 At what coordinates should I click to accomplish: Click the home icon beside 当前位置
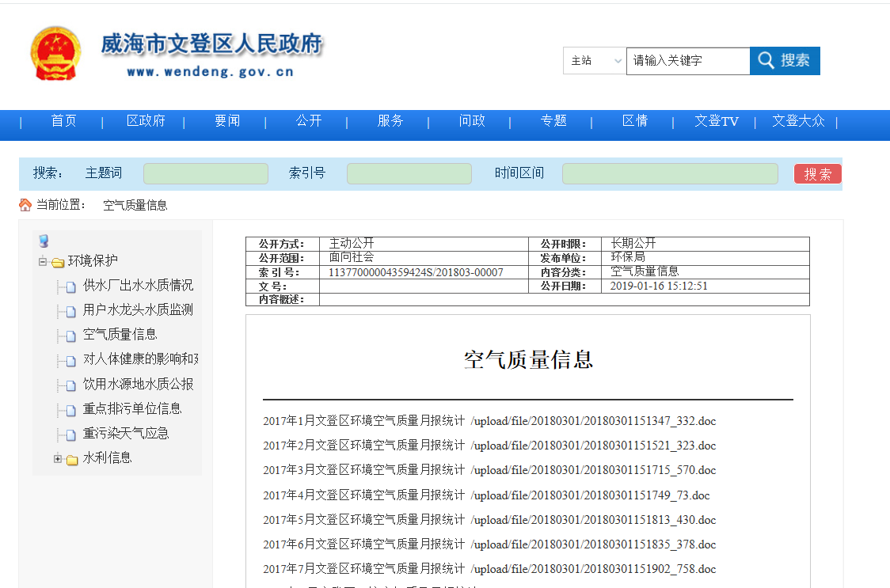[x=25, y=205]
